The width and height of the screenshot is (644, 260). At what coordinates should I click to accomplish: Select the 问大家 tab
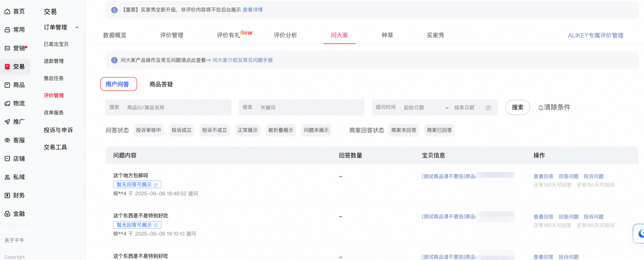pos(339,35)
